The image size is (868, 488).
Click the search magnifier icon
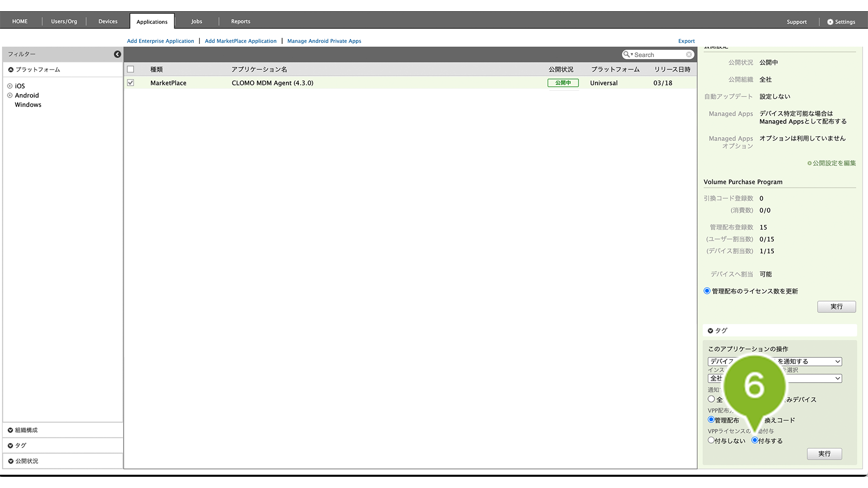coord(627,55)
